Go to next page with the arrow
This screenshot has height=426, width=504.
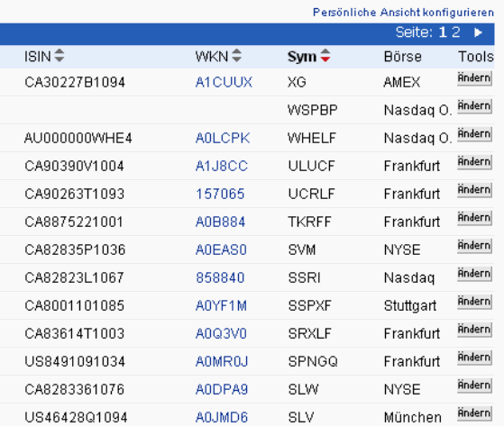coord(478,32)
